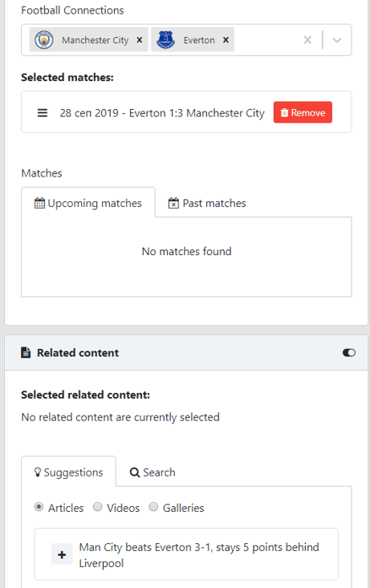Switch to Upcoming matches tab
Image resolution: width=370 pixels, height=588 pixels.
pos(88,203)
